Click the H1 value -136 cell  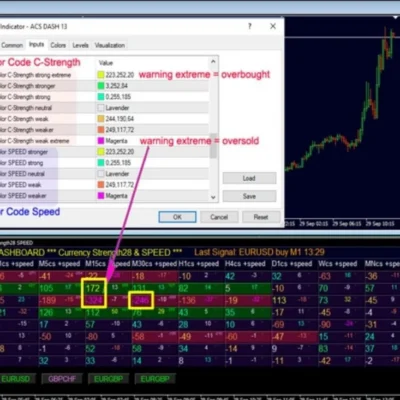pyautogui.click(x=187, y=300)
